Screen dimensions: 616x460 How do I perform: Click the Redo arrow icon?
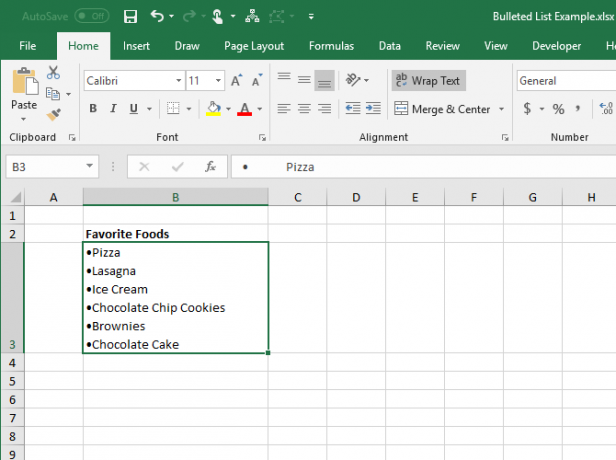(x=189, y=16)
